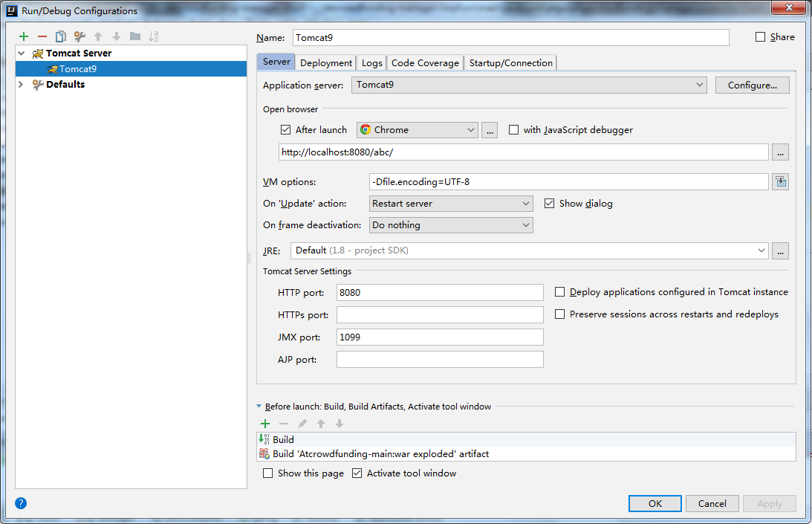Click the AJP port field
812x524 pixels.
pyautogui.click(x=440, y=359)
